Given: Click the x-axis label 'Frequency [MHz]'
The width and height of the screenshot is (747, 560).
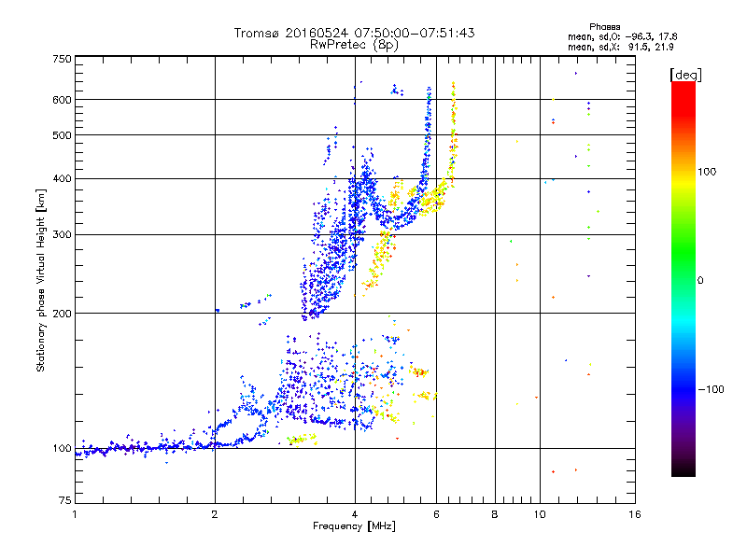Looking at the screenshot, I should point(354,526).
